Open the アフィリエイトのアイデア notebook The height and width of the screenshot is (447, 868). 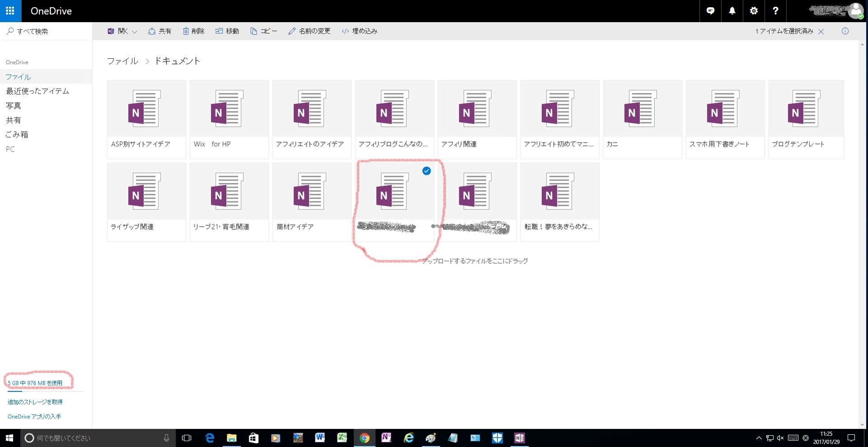pyautogui.click(x=312, y=119)
